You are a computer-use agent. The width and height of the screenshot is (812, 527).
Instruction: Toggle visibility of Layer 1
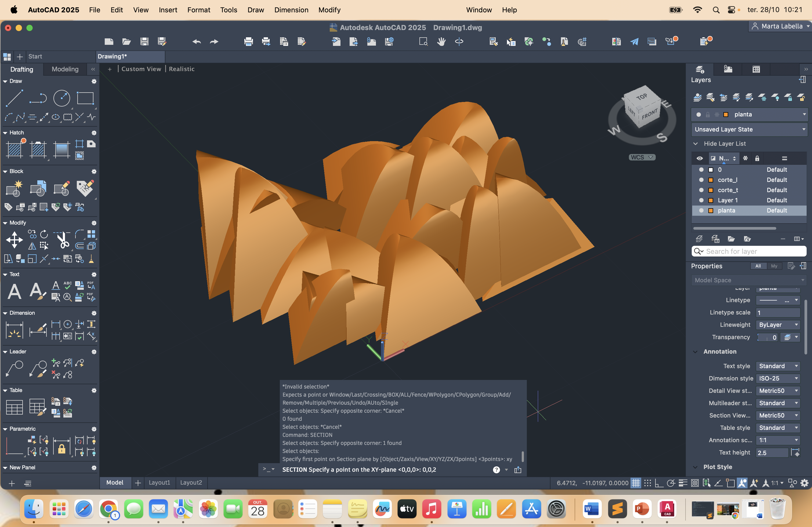(701, 200)
